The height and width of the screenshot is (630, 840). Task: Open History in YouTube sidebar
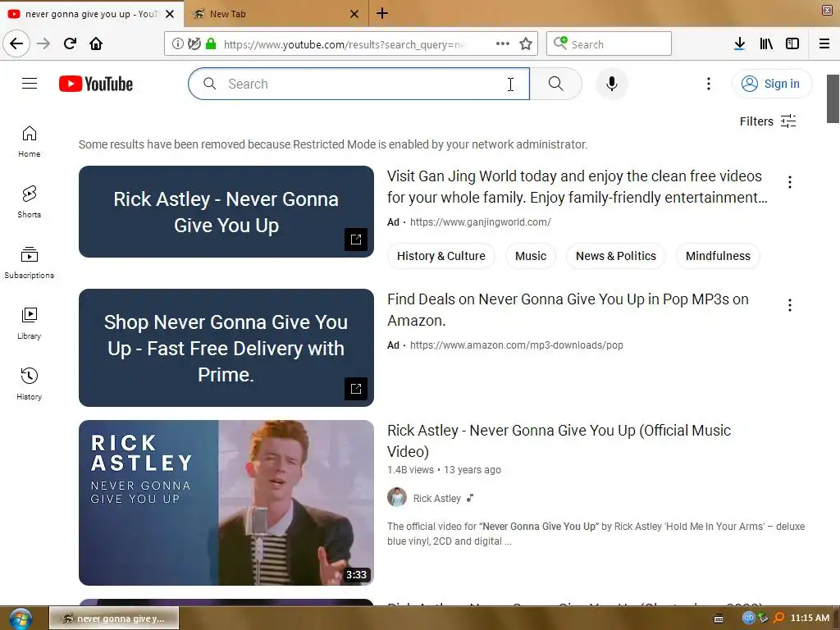pyautogui.click(x=30, y=385)
